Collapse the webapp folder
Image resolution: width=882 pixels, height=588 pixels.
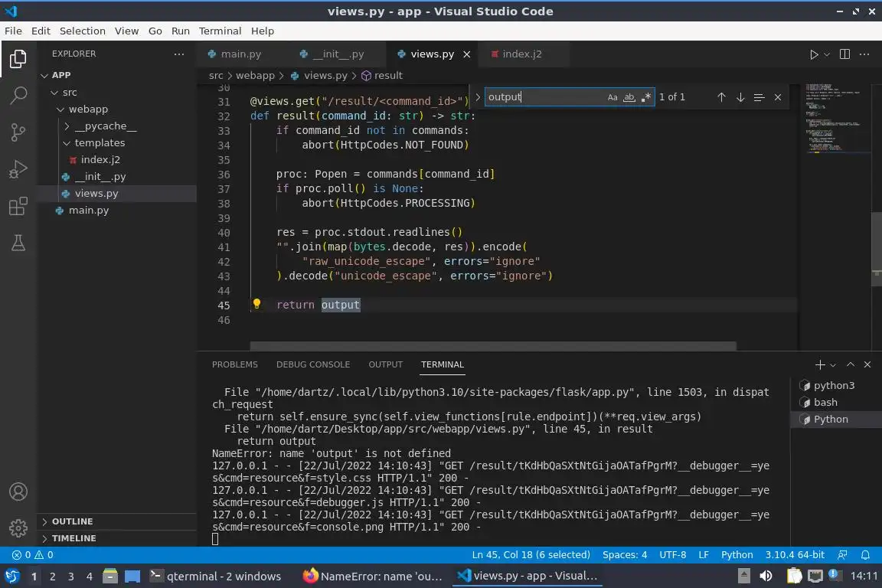pyautogui.click(x=60, y=109)
